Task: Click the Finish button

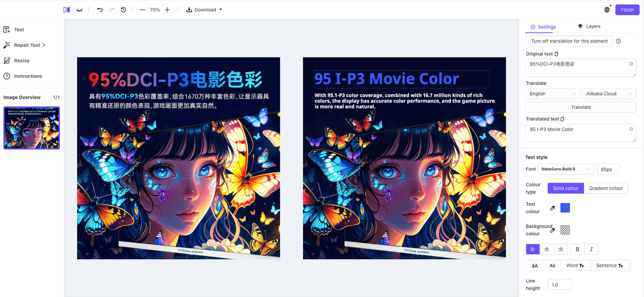Action: tap(627, 10)
